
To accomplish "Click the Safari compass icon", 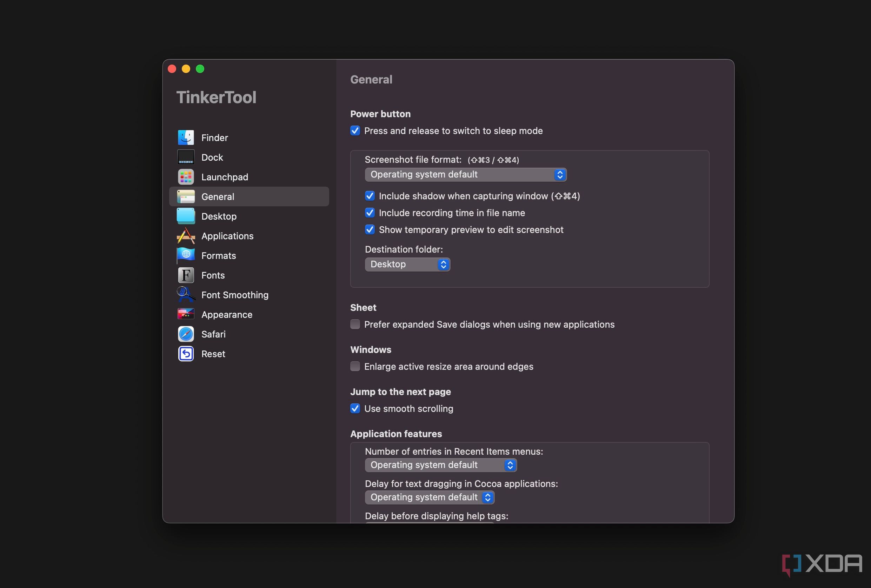I will [186, 334].
